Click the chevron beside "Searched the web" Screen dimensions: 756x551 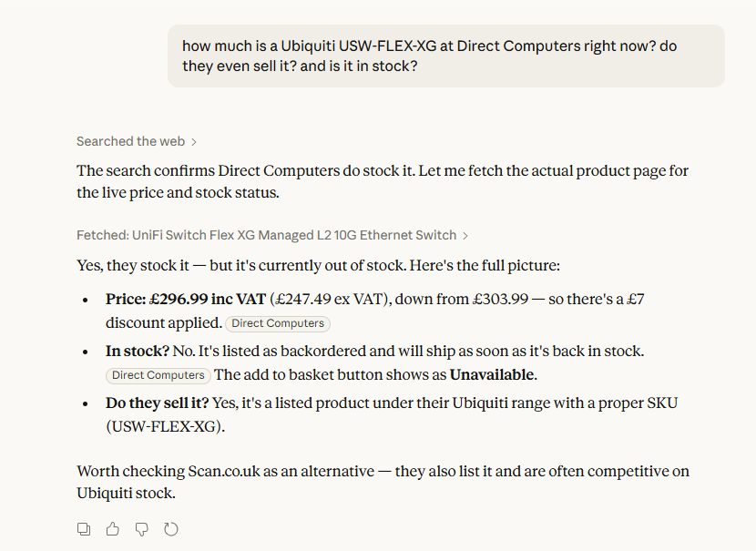[x=194, y=142]
